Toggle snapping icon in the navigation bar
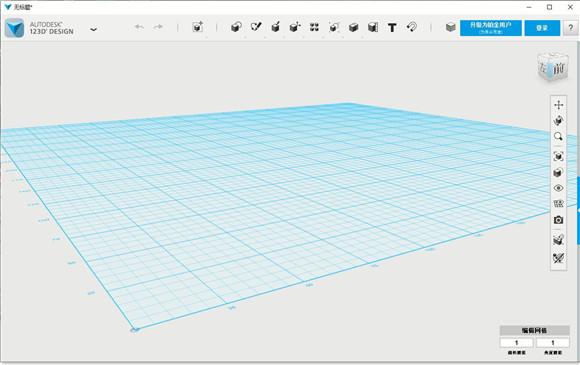This screenshot has height=365, width=580. tap(559, 240)
